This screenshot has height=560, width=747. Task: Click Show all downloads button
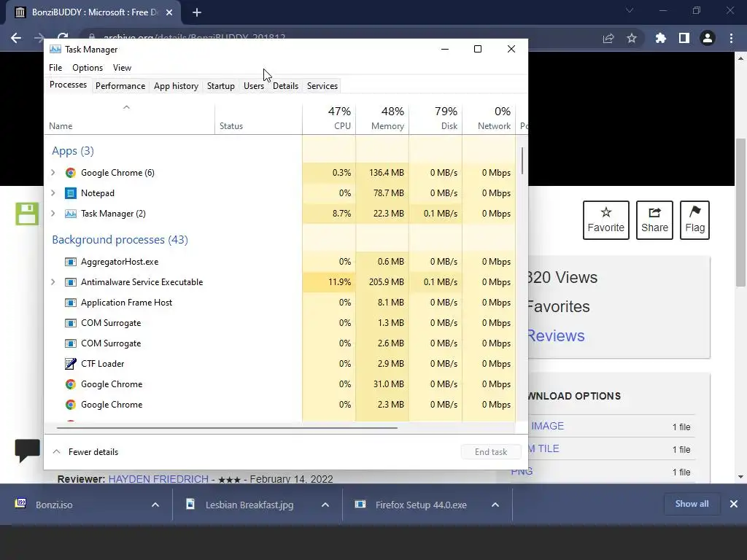692,504
